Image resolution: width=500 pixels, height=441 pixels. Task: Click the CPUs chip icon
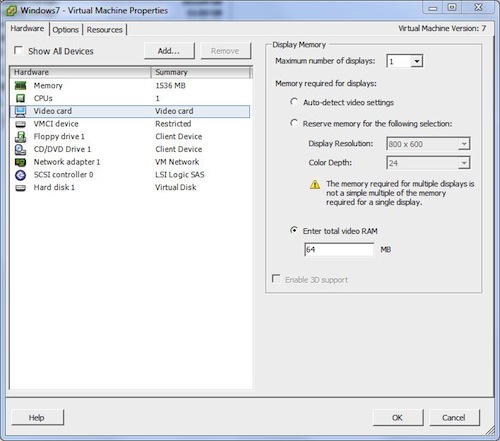tap(20, 98)
